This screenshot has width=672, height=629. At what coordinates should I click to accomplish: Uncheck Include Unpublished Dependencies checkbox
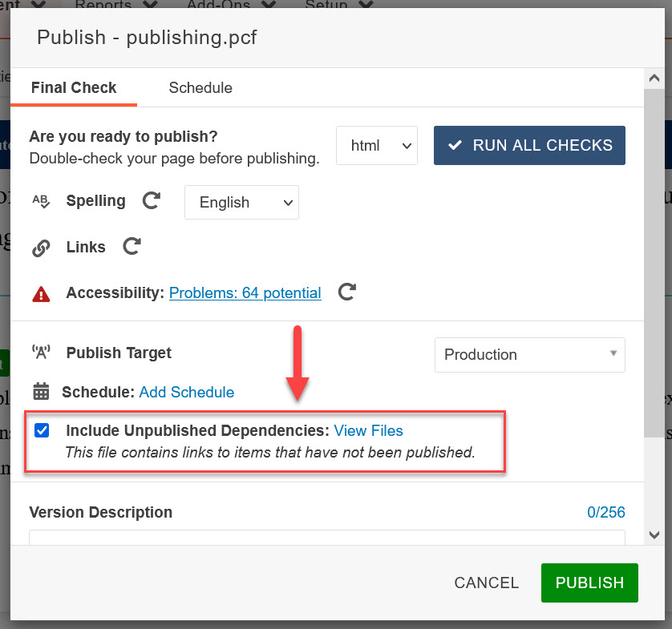tap(42, 430)
